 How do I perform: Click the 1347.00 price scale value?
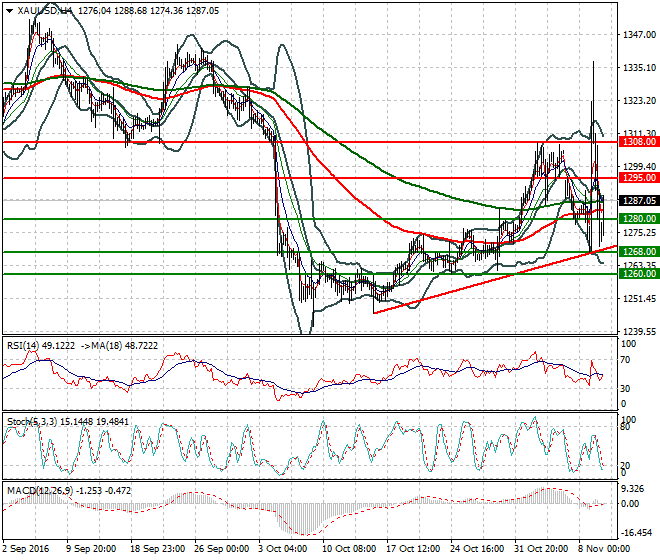tap(639, 35)
